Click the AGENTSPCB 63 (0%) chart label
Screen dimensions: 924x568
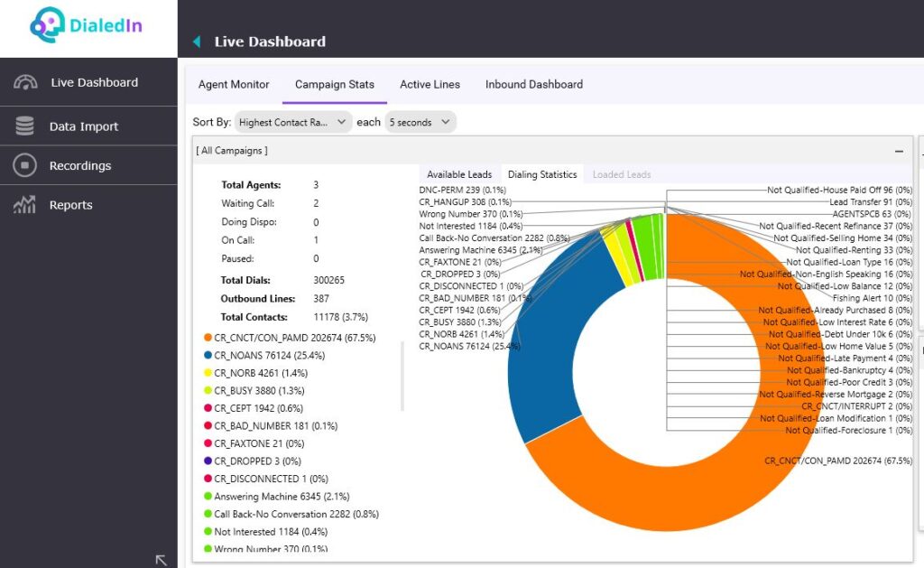873,213
